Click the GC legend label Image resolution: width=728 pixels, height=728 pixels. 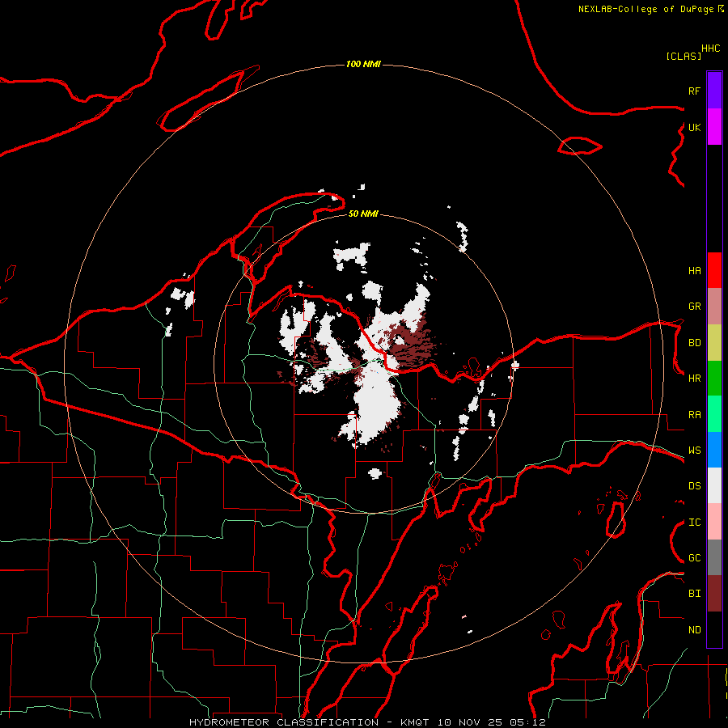pyautogui.click(x=694, y=558)
